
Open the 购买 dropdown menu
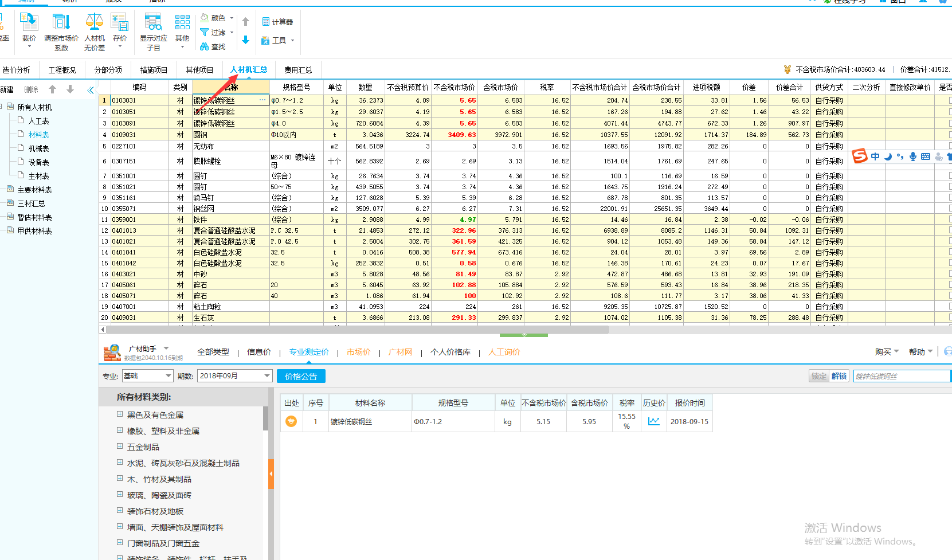tap(887, 351)
